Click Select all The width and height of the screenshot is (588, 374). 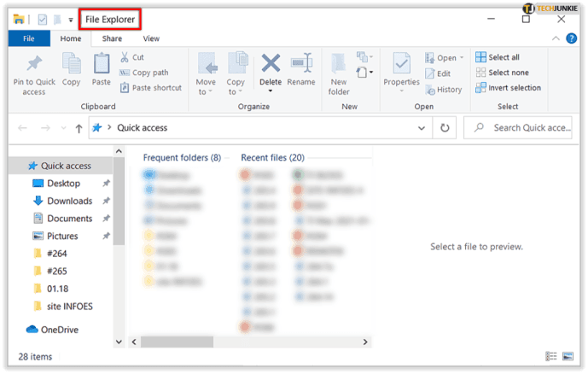point(498,57)
